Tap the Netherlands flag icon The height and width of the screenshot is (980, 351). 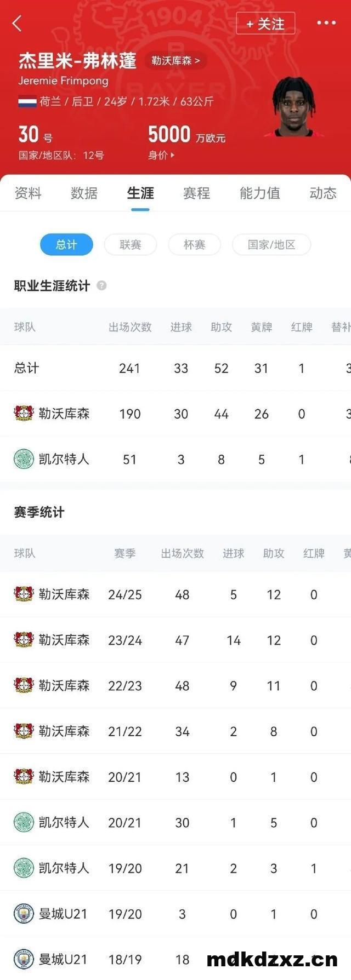[27, 101]
